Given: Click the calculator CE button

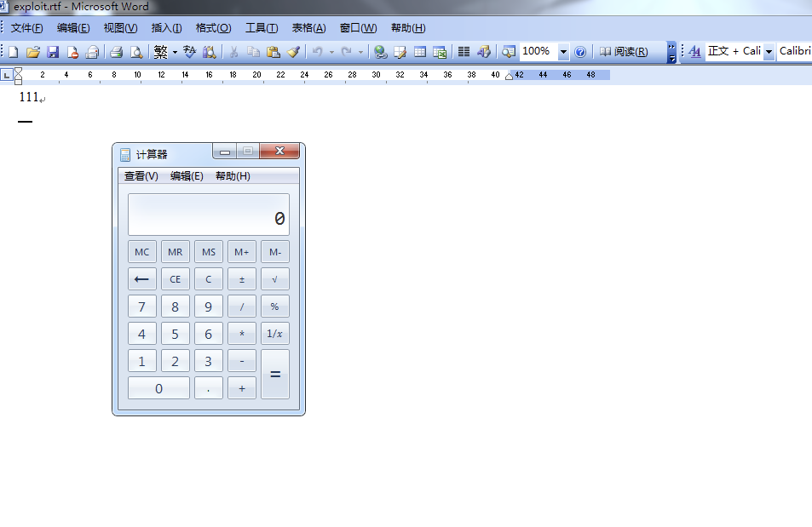Looking at the screenshot, I should (175, 279).
